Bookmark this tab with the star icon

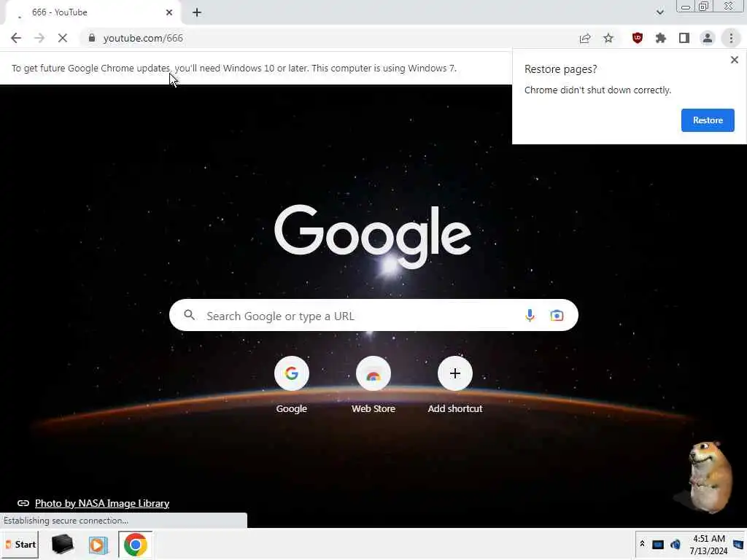(608, 38)
